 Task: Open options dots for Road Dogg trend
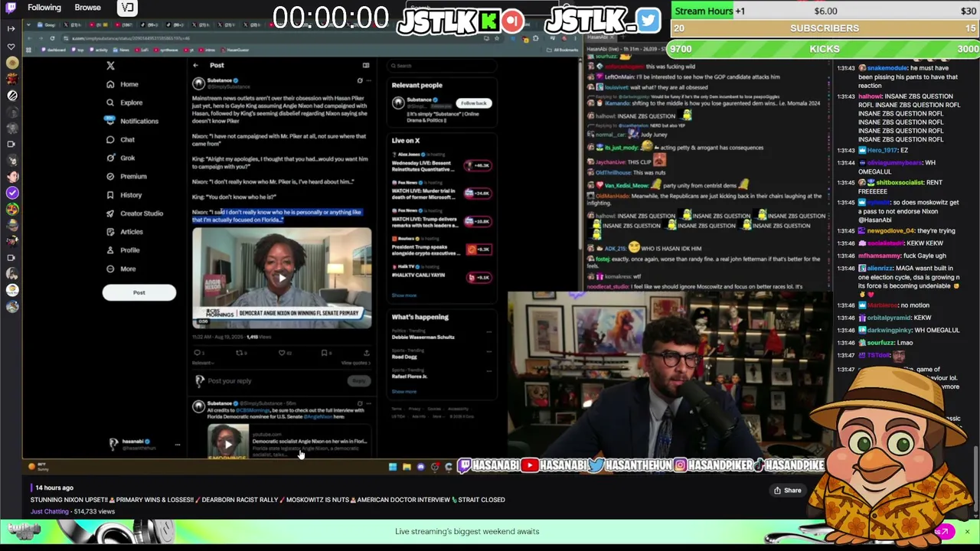click(x=488, y=352)
